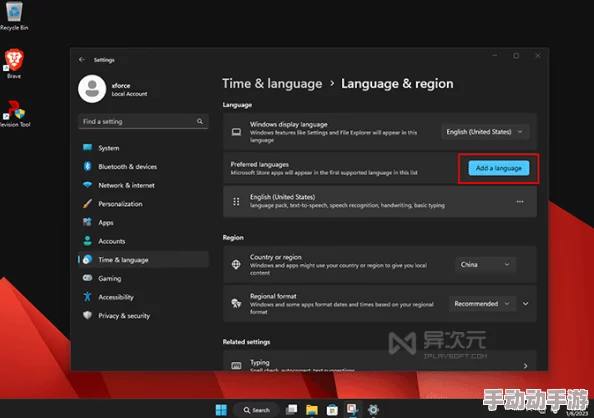The height and width of the screenshot is (418, 594).
Task: Click the Privacy shield icon
Action: [88, 315]
